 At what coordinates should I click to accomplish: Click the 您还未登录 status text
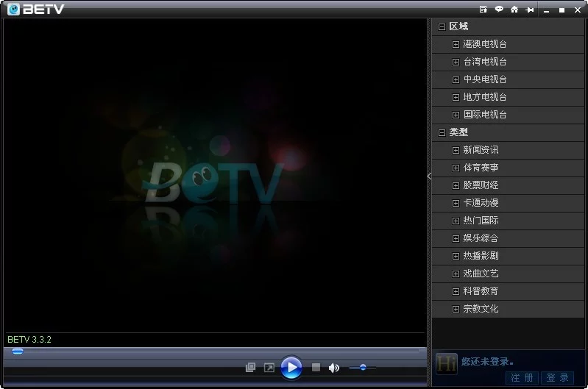(x=487, y=362)
